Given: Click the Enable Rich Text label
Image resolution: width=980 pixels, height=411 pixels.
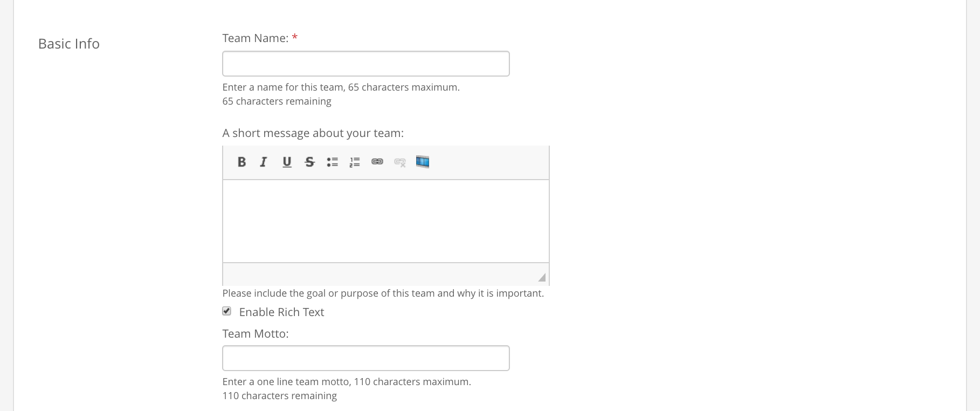Looking at the screenshot, I should click(x=281, y=312).
